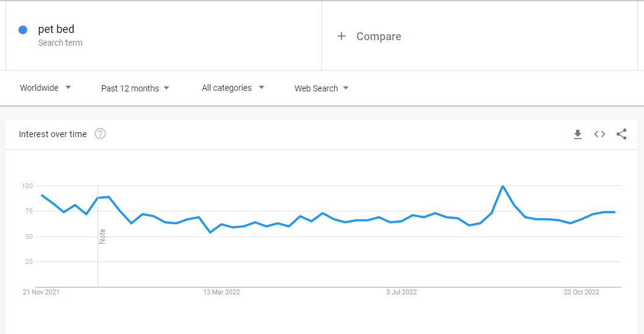
Task: Open the embed code icon
Action: pos(599,134)
